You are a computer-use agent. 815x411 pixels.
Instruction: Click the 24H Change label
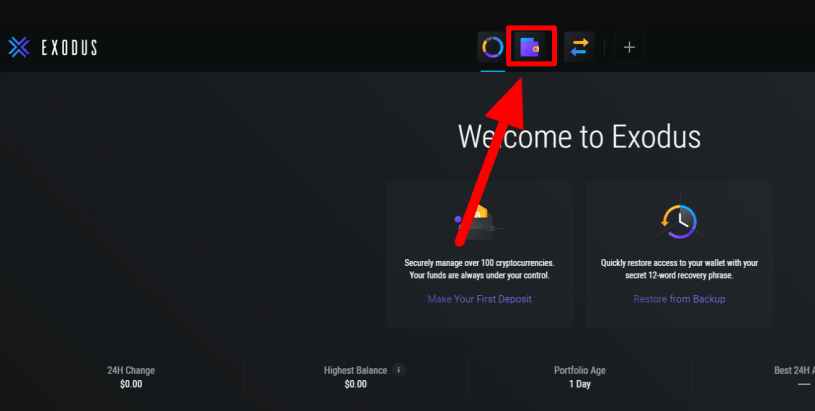tap(131, 370)
